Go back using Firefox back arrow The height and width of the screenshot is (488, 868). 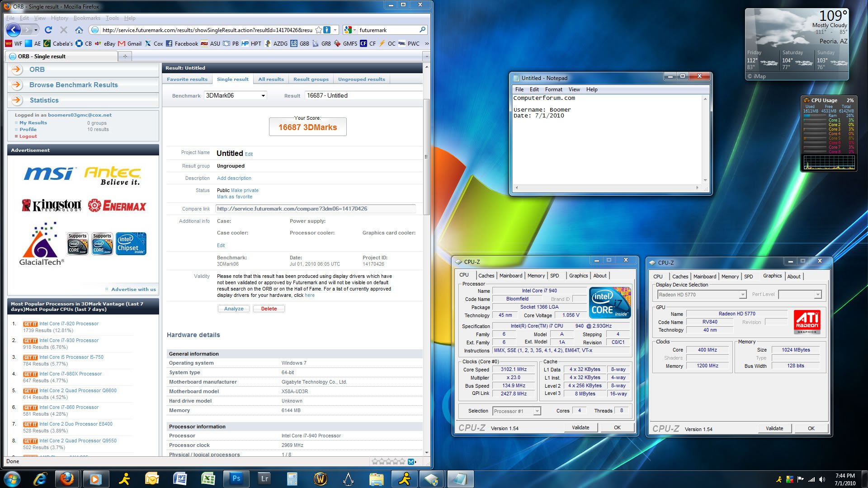click(x=14, y=30)
